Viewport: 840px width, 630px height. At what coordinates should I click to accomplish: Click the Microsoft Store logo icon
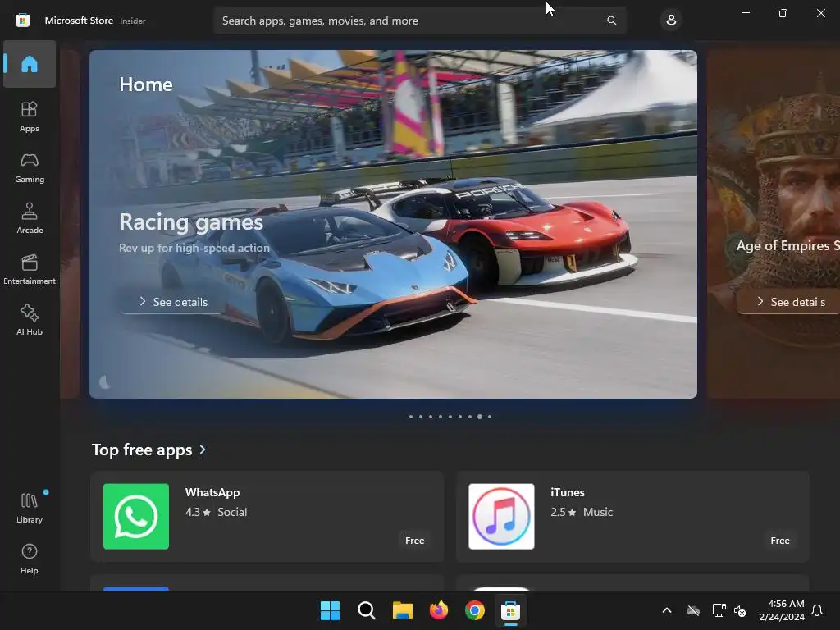click(22, 21)
